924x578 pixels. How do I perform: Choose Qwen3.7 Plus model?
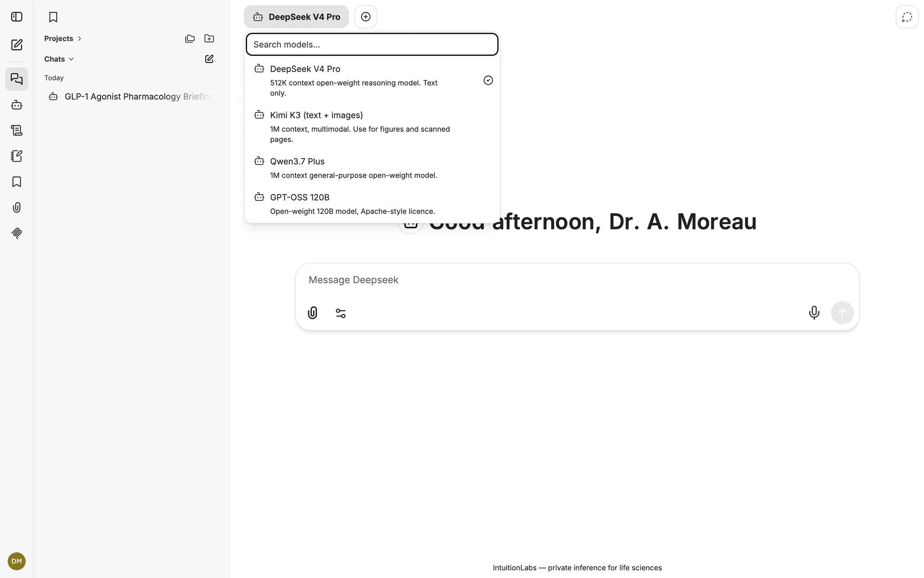(372, 168)
